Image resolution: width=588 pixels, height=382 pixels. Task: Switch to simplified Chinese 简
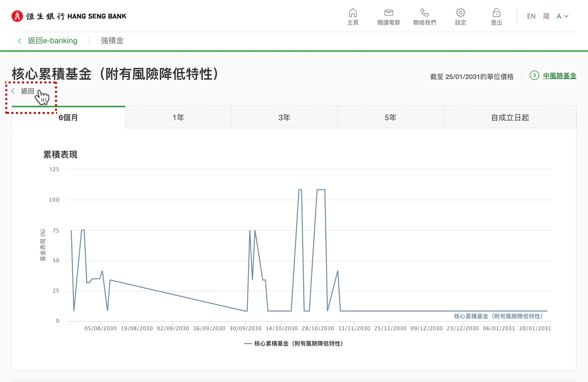[x=546, y=16]
